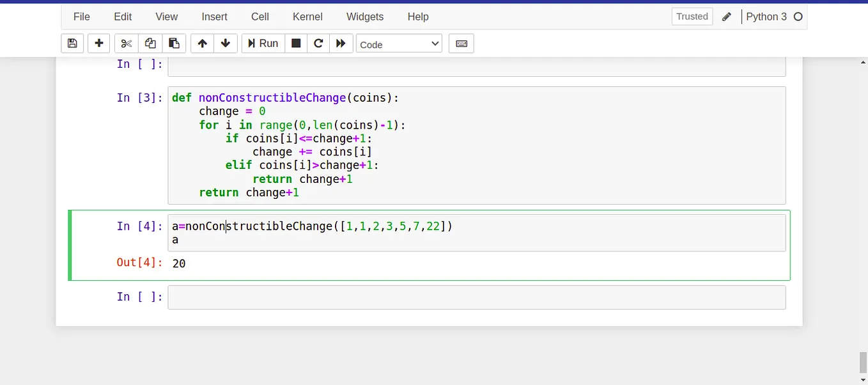Image resolution: width=868 pixels, height=385 pixels.
Task: Insert a new cell using the plus icon
Action: coord(98,43)
